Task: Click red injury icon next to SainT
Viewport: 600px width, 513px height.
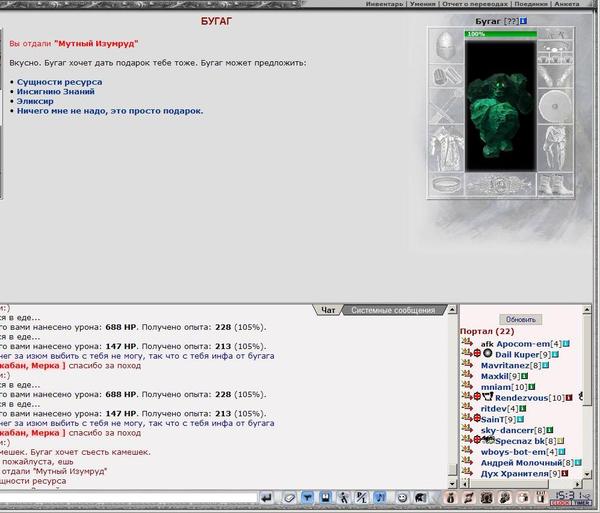Action: click(x=477, y=419)
